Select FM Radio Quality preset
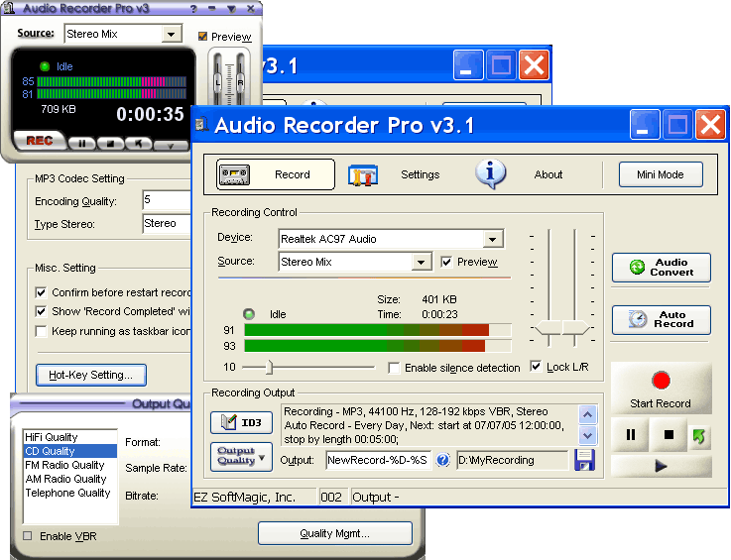731x560 pixels. pyautogui.click(x=70, y=465)
